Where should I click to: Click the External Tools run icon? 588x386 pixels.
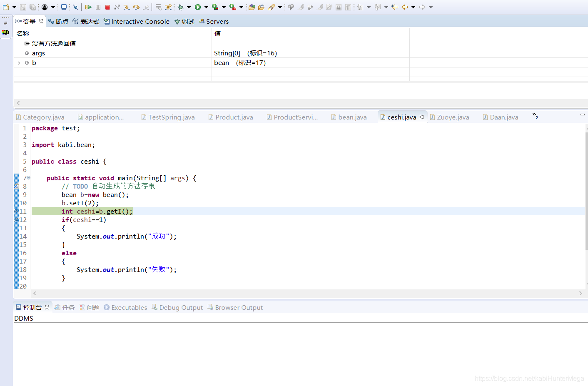pos(233,7)
